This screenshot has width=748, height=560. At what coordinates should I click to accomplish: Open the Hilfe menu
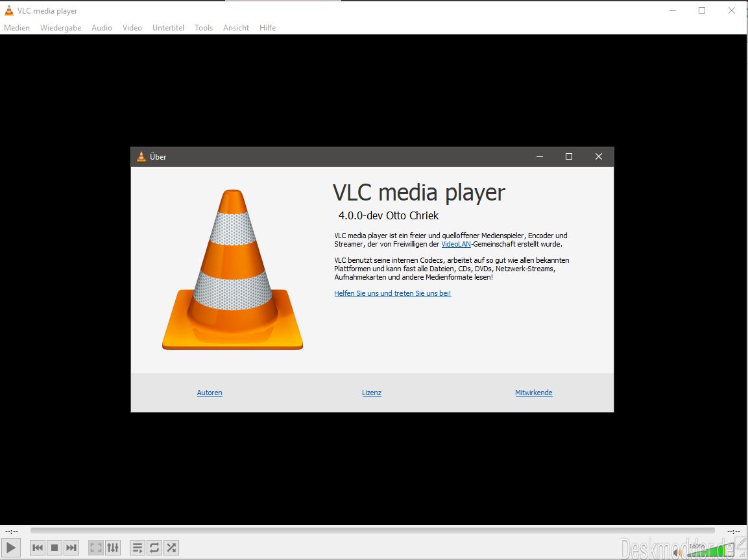268,28
